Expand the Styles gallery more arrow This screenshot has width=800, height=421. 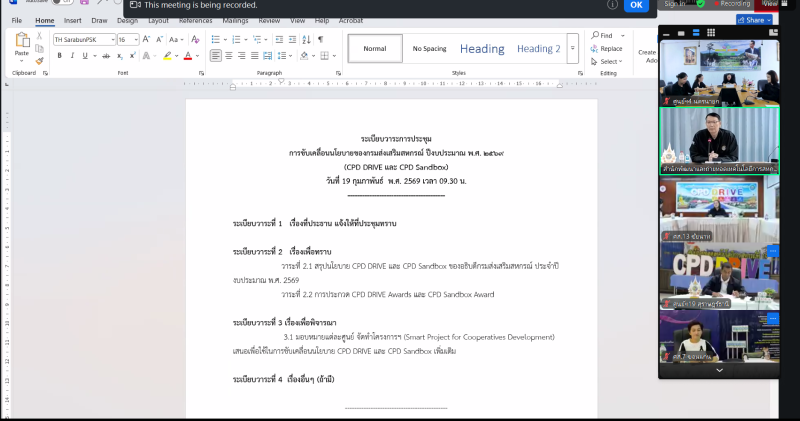click(573, 48)
